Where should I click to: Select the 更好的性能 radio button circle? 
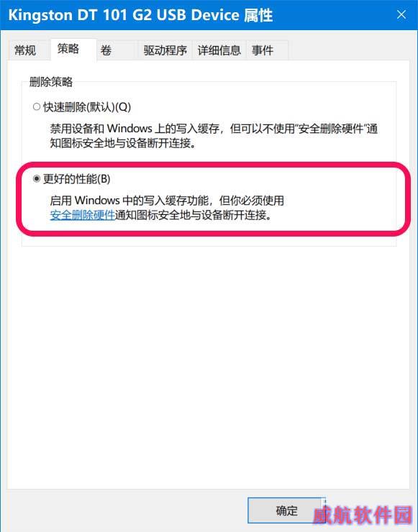pyautogui.click(x=37, y=178)
